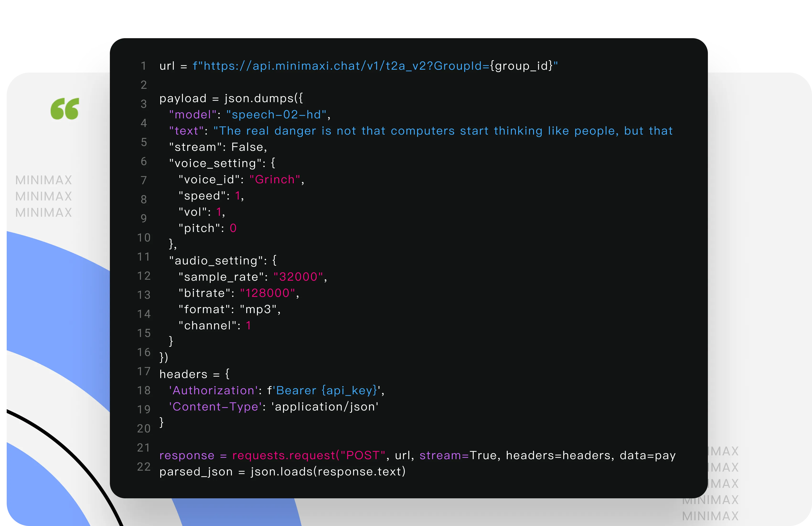Image resolution: width=812 pixels, height=526 pixels.
Task: Click the 'Content-Type' header key
Action: (x=215, y=407)
